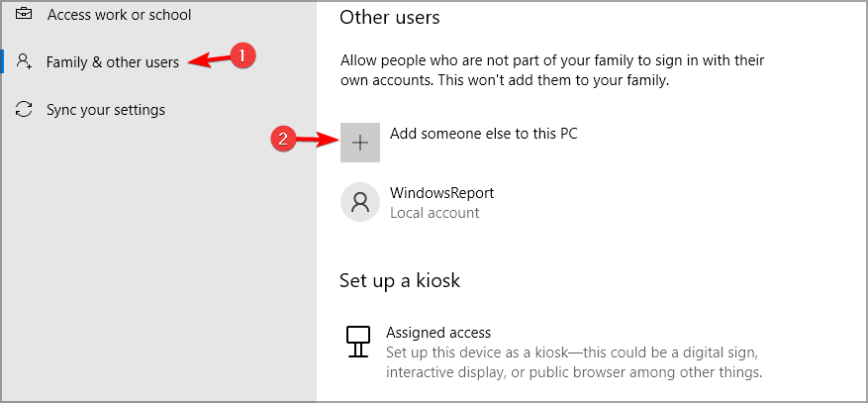
Task: Click the Local account label under WindowsReport
Action: pyautogui.click(x=434, y=213)
